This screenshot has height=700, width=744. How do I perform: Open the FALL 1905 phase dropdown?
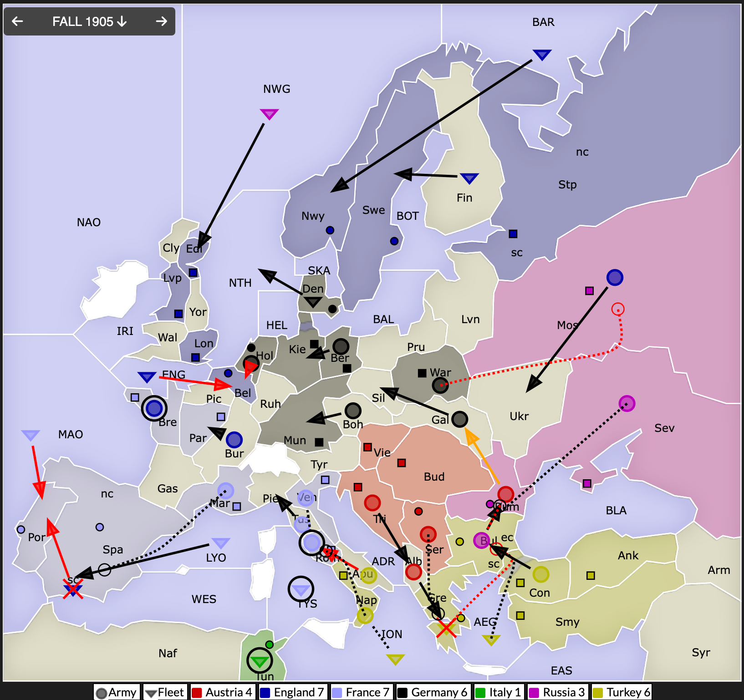tap(89, 21)
